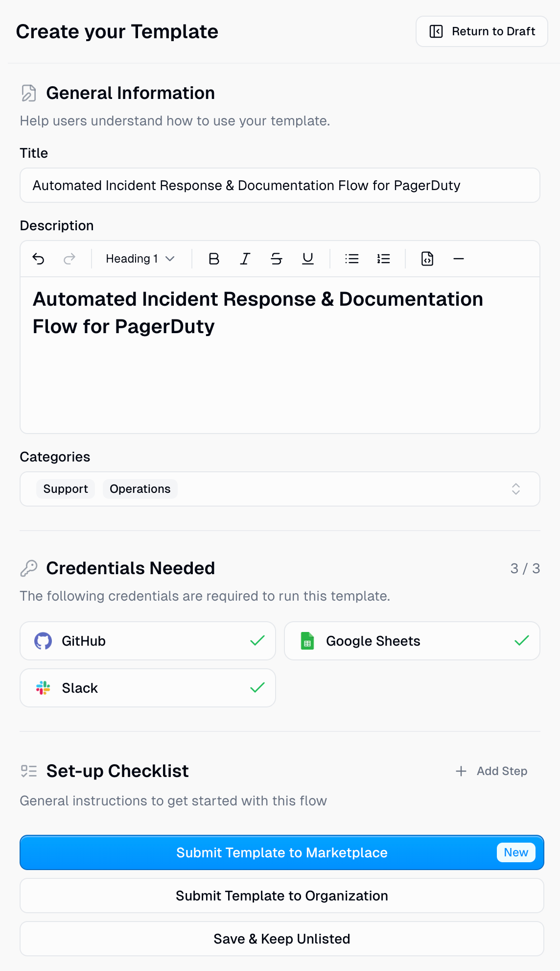The image size is (560, 971).
Task: Click the Google Sheets logo icon
Action: pyautogui.click(x=307, y=641)
